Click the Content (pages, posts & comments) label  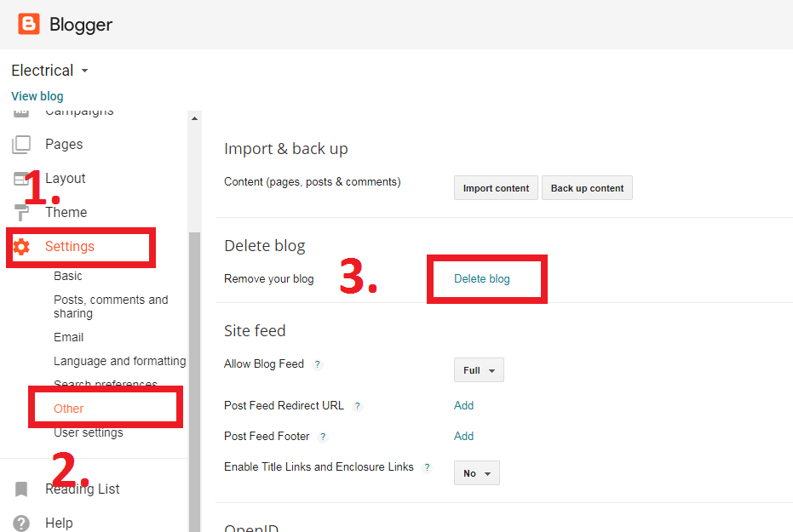[x=313, y=182]
